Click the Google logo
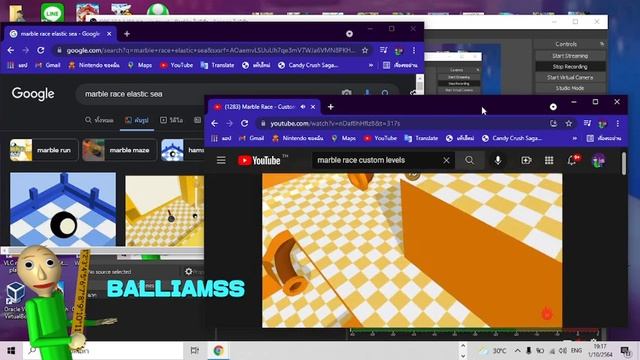This screenshot has width=640, height=360. (x=33, y=94)
